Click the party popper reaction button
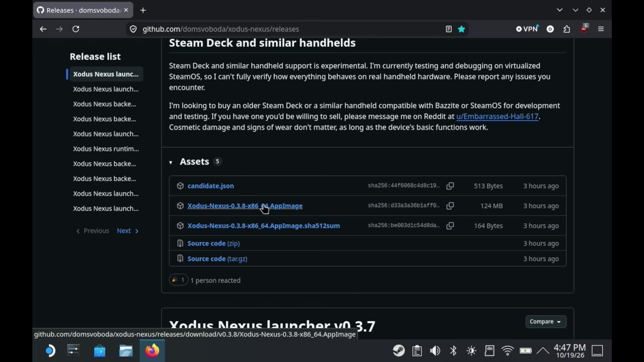 178,280
